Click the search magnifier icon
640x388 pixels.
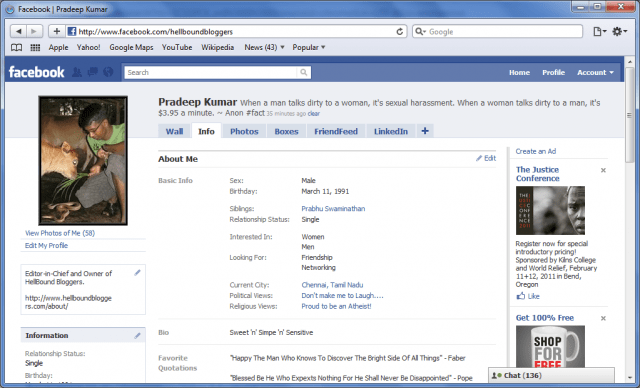(x=304, y=72)
